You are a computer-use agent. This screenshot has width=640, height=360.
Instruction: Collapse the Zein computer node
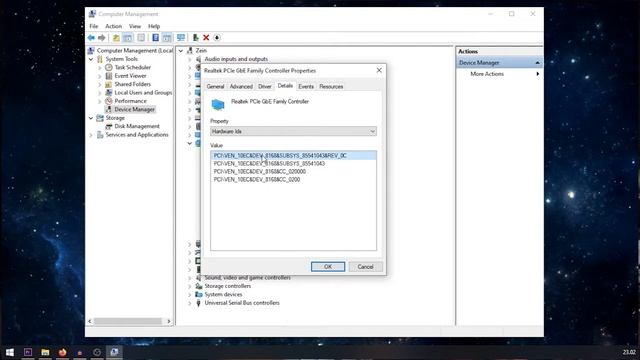click(181, 51)
